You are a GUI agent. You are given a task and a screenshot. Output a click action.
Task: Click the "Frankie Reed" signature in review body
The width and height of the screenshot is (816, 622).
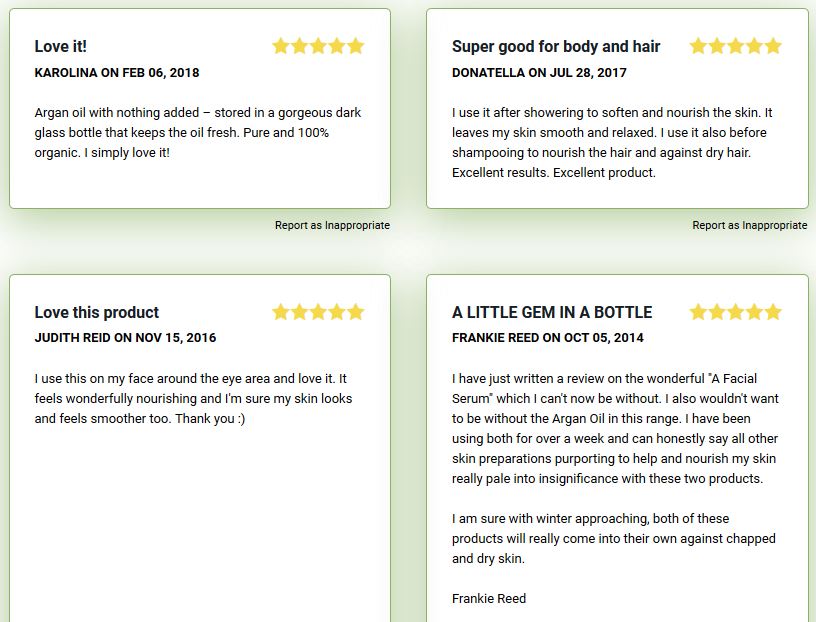pyautogui.click(x=489, y=598)
